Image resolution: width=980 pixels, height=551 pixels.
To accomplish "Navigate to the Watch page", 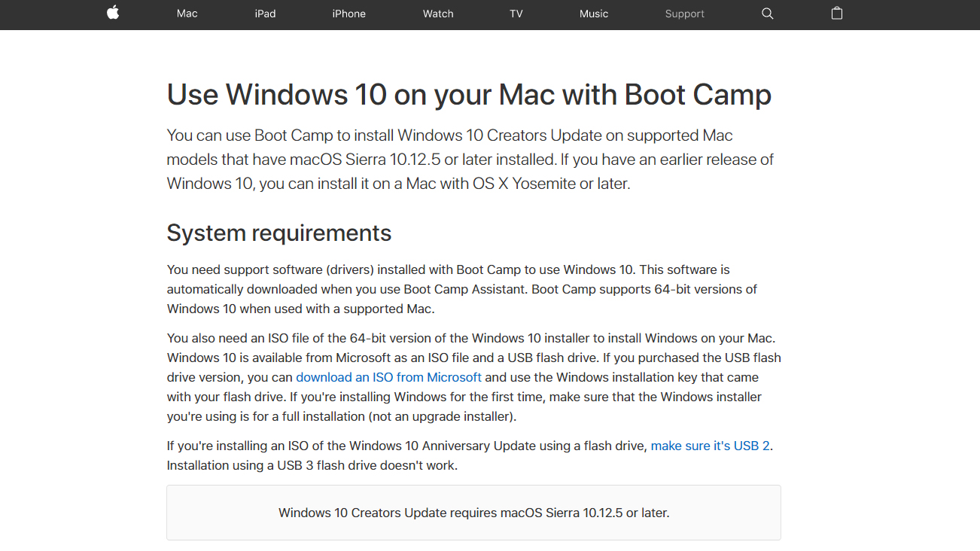I will click(x=438, y=14).
